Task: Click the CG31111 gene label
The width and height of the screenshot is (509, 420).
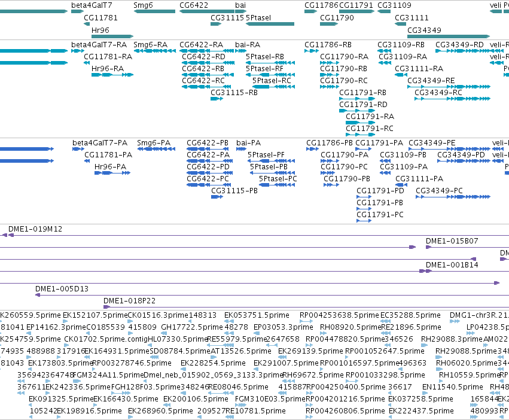Action: pos(412,18)
